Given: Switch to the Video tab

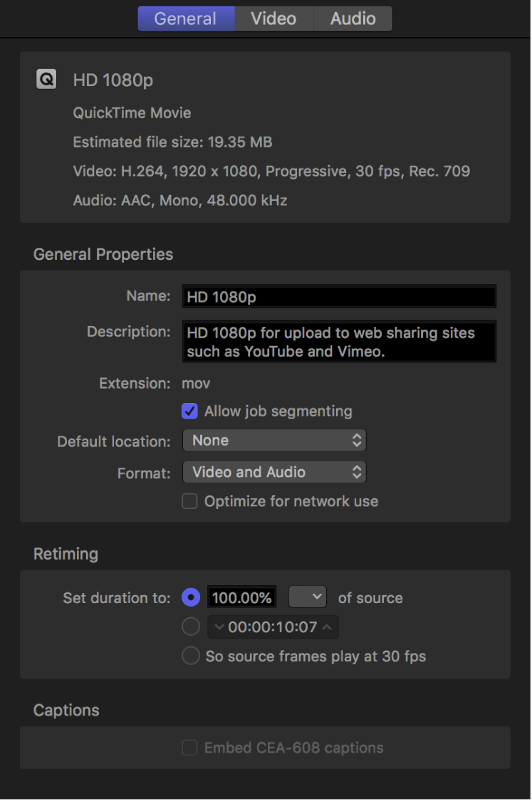Looking at the screenshot, I should (x=273, y=19).
